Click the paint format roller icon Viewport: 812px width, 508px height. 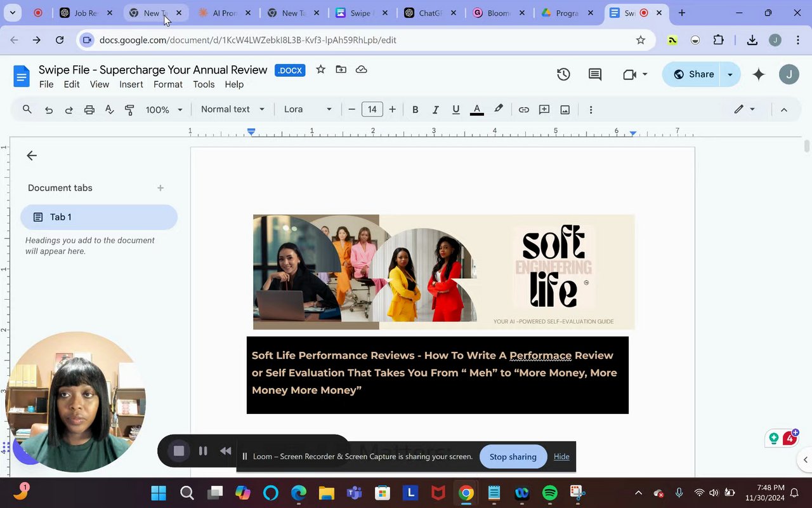[x=129, y=110]
